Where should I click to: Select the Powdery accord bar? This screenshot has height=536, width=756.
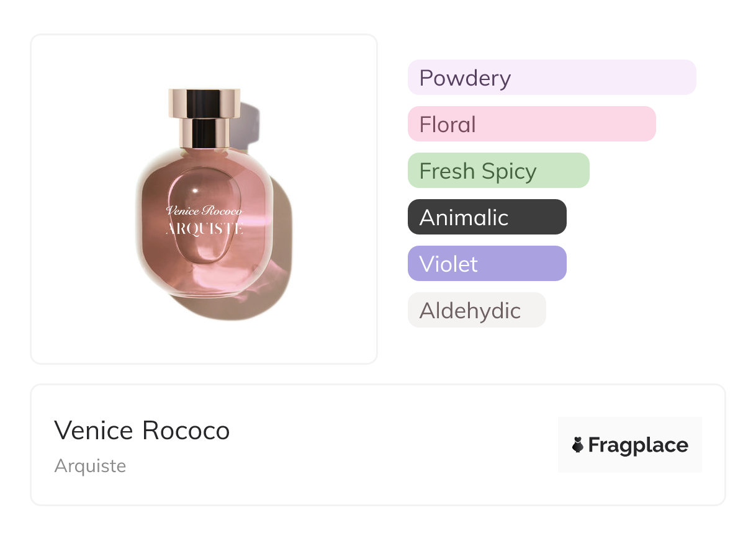(x=551, y=78)
